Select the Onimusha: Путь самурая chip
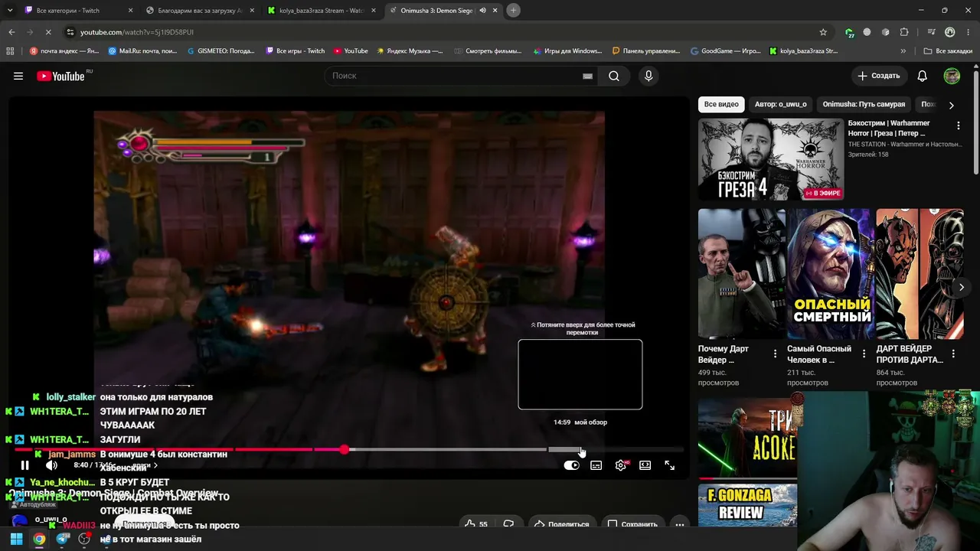The width and height of the screenshot is (980, 551). click(864, 104)
